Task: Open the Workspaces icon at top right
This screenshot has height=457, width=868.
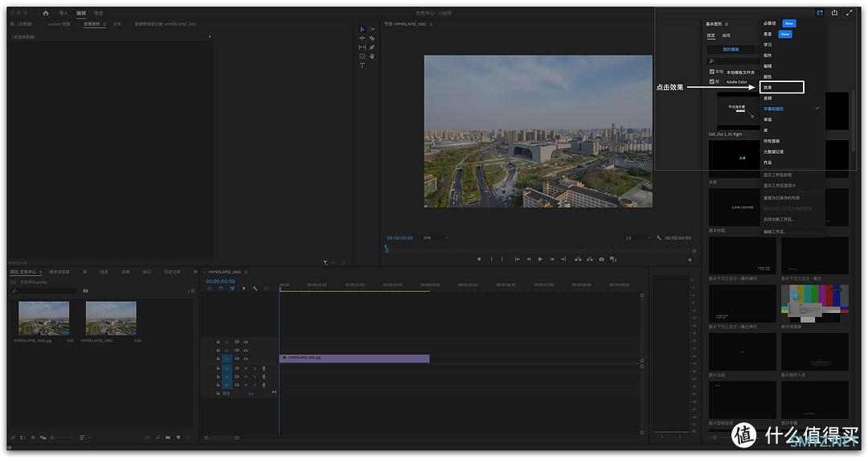Action: click(x=819, y=13)
